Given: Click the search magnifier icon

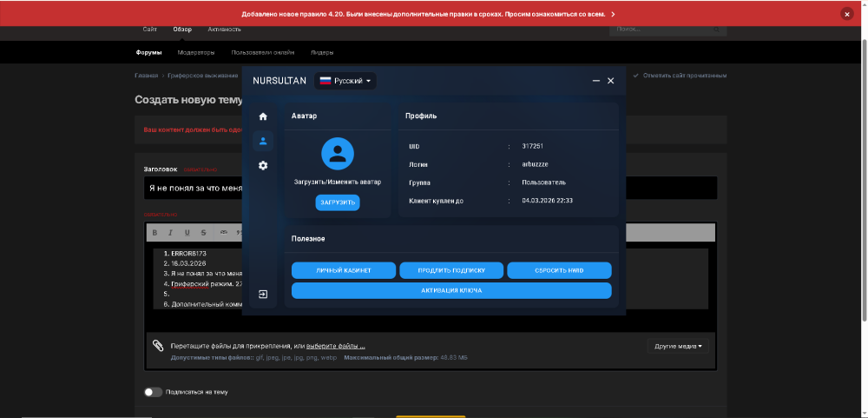Looking at the screenshot, I should 716,30.
